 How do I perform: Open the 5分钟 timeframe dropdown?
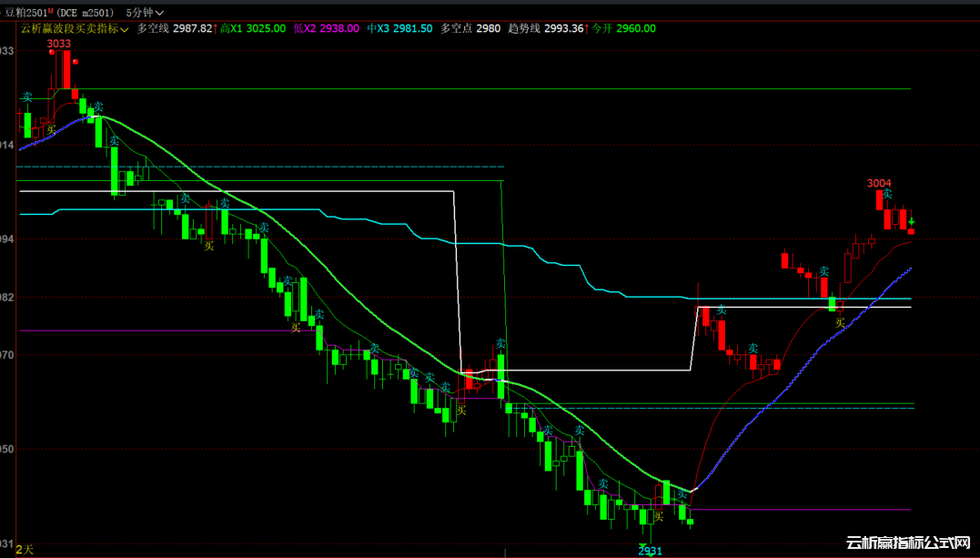(145, 13)
